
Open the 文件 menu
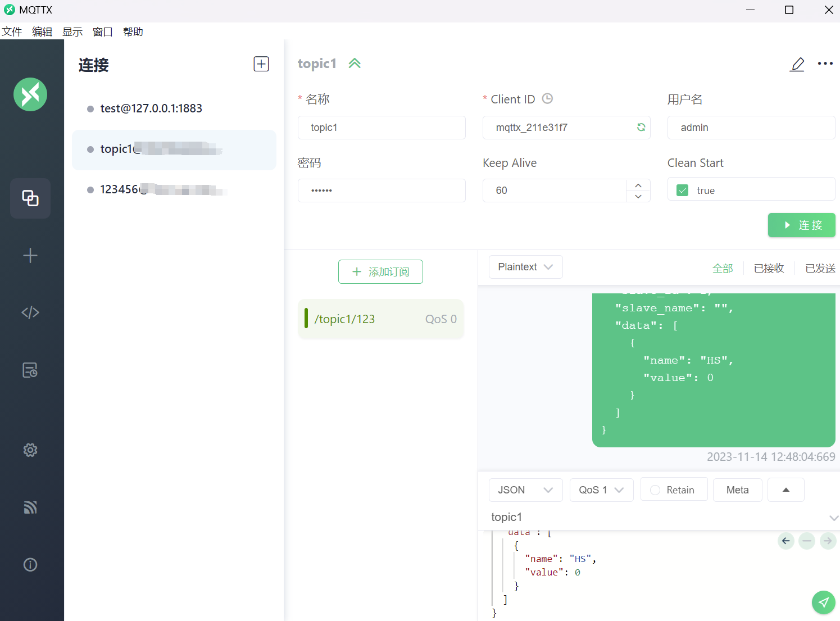click(x=12, y=32)
